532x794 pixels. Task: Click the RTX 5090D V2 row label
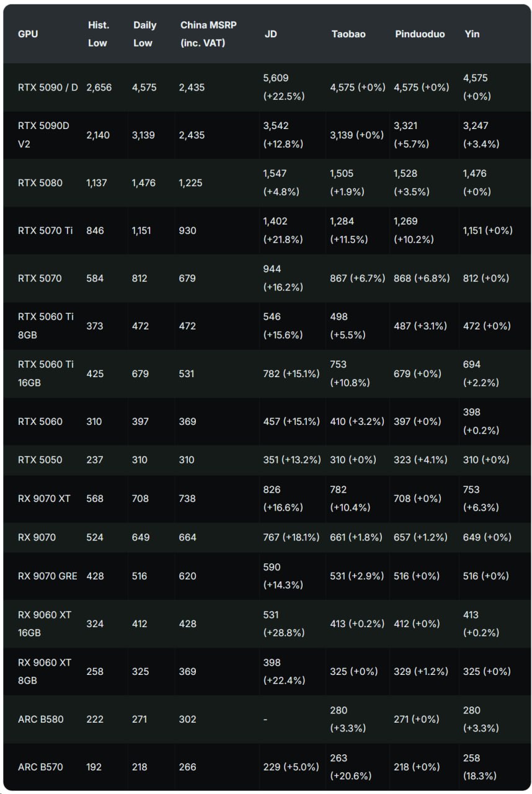click(x=44, y=135)
